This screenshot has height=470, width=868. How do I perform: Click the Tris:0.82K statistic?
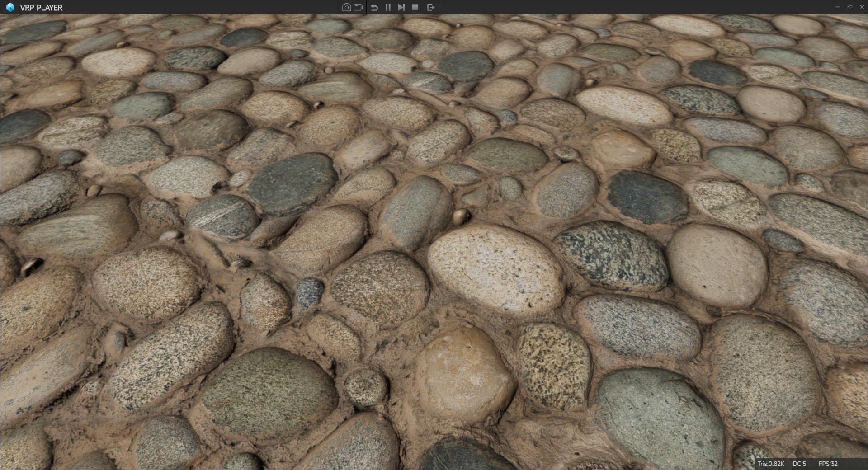point(771,464)
